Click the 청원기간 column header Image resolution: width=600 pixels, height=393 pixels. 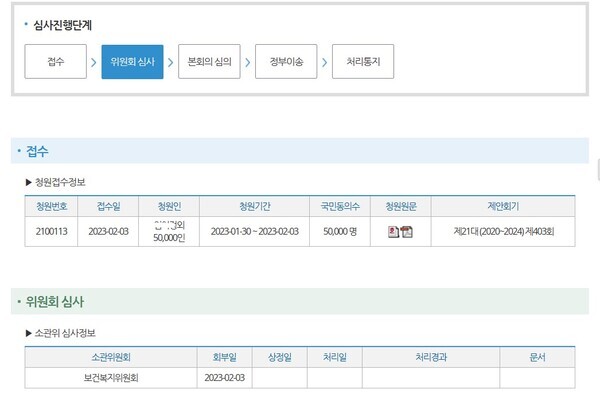pyautogui.click(x=254, y=206)
